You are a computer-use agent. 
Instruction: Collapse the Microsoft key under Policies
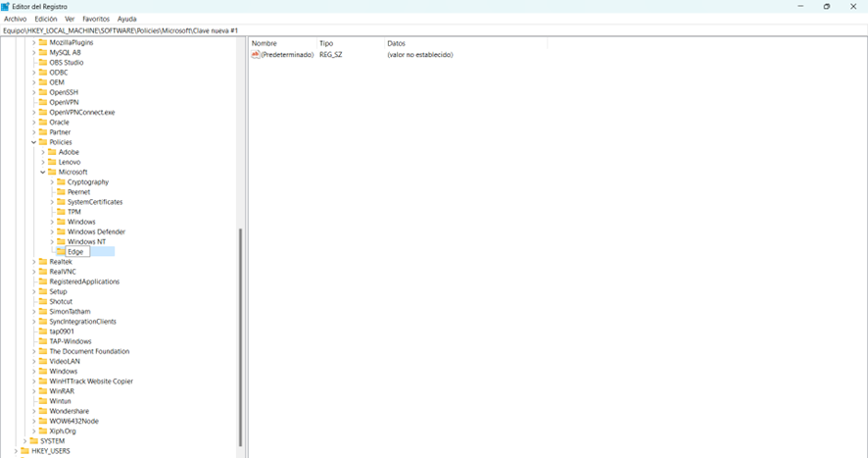[43, 172]
